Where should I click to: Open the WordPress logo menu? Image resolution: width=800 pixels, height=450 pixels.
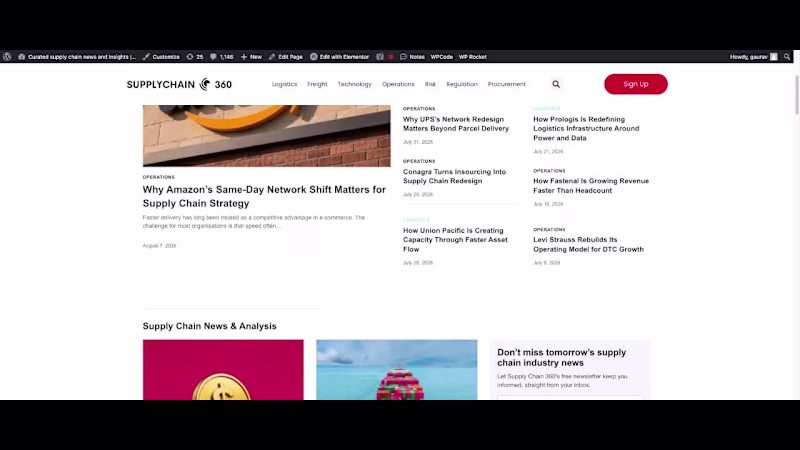click(7, 57)
